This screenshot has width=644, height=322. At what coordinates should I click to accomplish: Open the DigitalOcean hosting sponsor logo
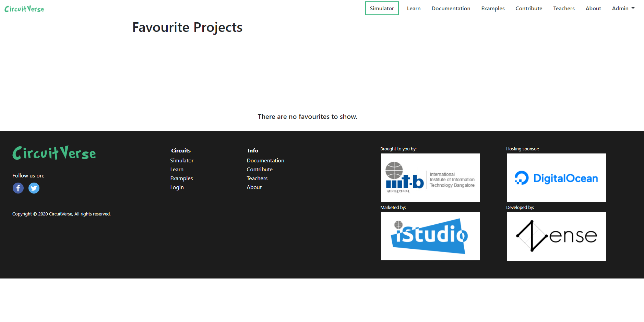pos(556,178)
